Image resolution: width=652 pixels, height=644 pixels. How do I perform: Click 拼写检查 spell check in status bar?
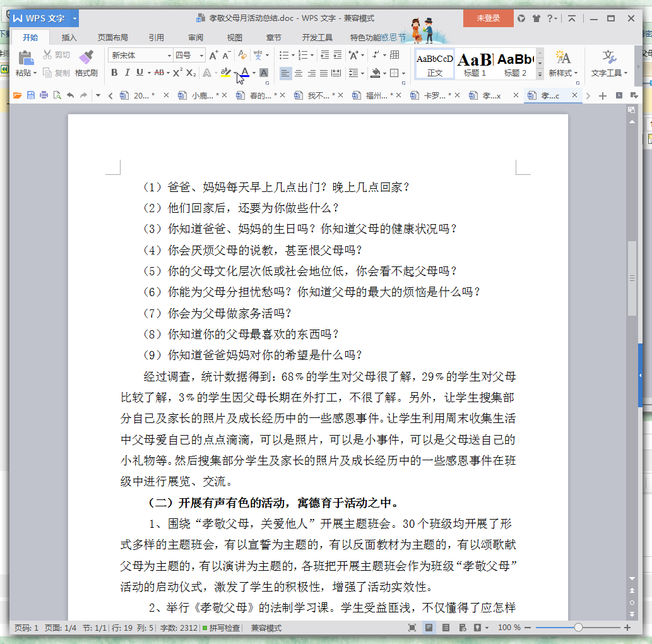point(221,628)
